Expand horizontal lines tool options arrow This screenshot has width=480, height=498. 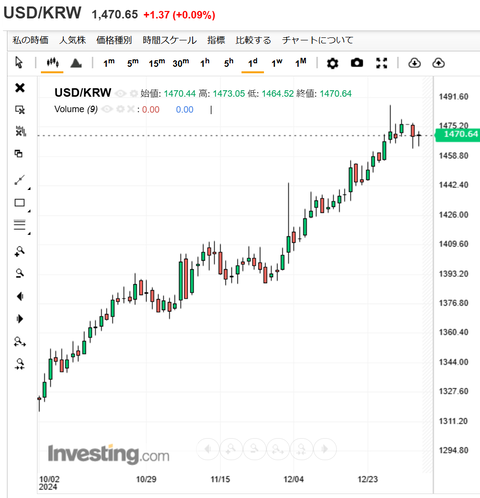coord(29,234)
